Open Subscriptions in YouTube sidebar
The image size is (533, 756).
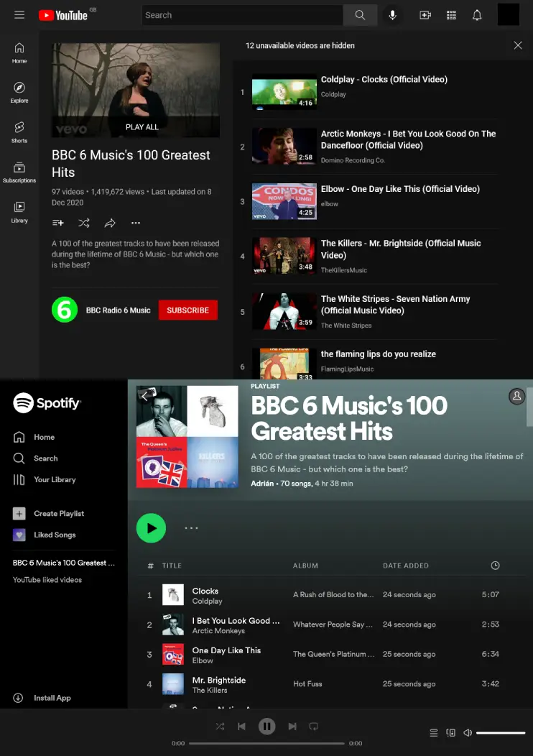(19, 172)
